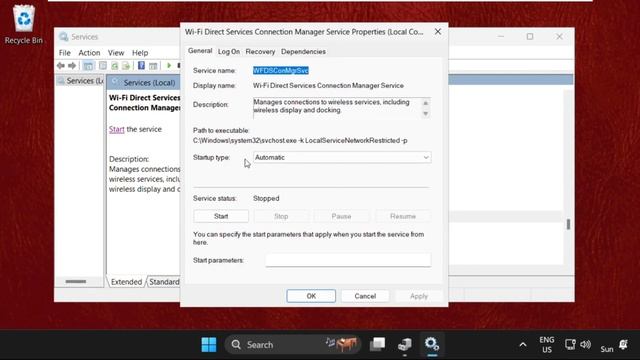Open the Windows Start button

pyautogui.click(x=209, y=344)
